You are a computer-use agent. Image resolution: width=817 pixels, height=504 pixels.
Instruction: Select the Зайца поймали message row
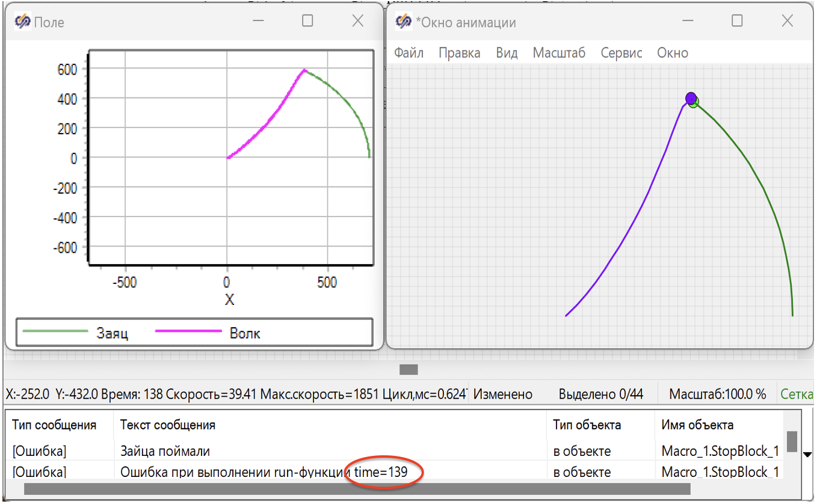pos(395,451)
